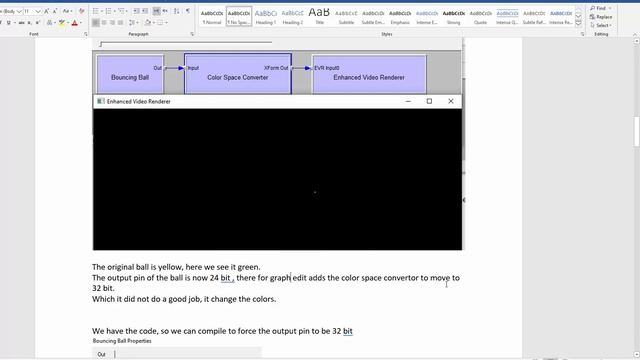Click the Bouncing Ball filter box

coord(130,74)
